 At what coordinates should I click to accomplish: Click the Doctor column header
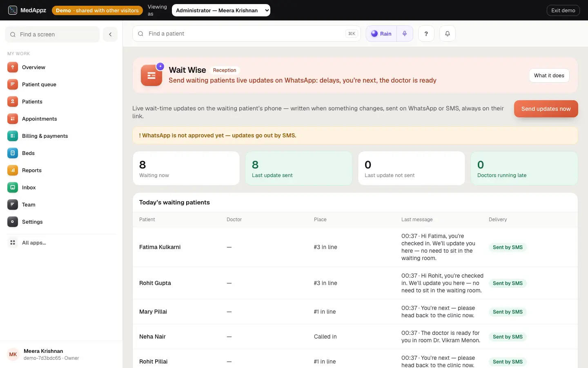(234, 220)
